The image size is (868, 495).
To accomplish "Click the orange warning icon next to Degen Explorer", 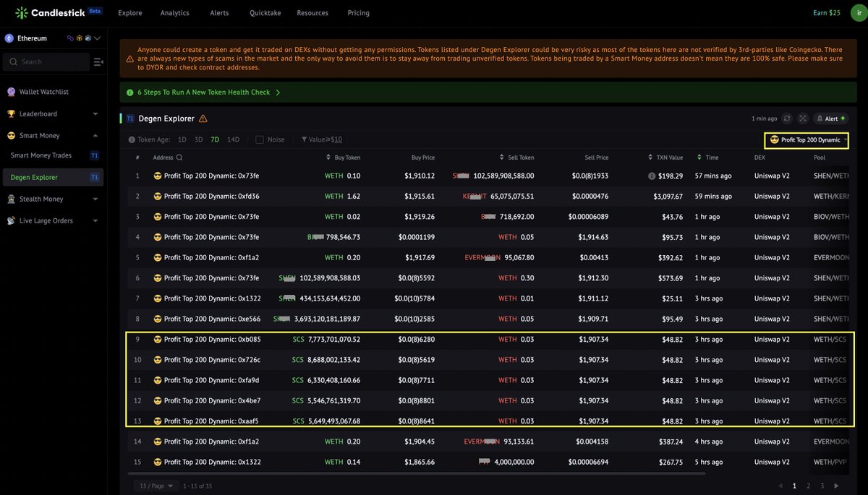I will (x=203, y=119).
